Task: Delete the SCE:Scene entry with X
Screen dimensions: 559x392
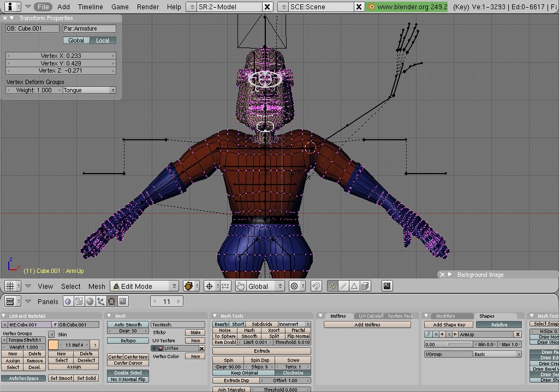Action: (359, 7)
